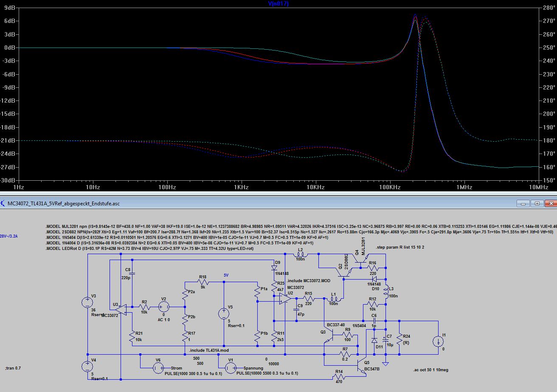The image size is (557, 392).
Task: Select the V4 voltage source symbol
Action: 87,366
